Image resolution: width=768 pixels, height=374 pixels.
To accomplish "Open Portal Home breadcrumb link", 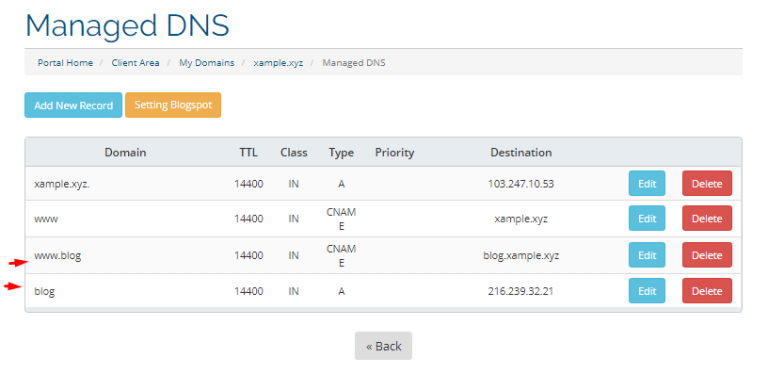I will (65, 63).
